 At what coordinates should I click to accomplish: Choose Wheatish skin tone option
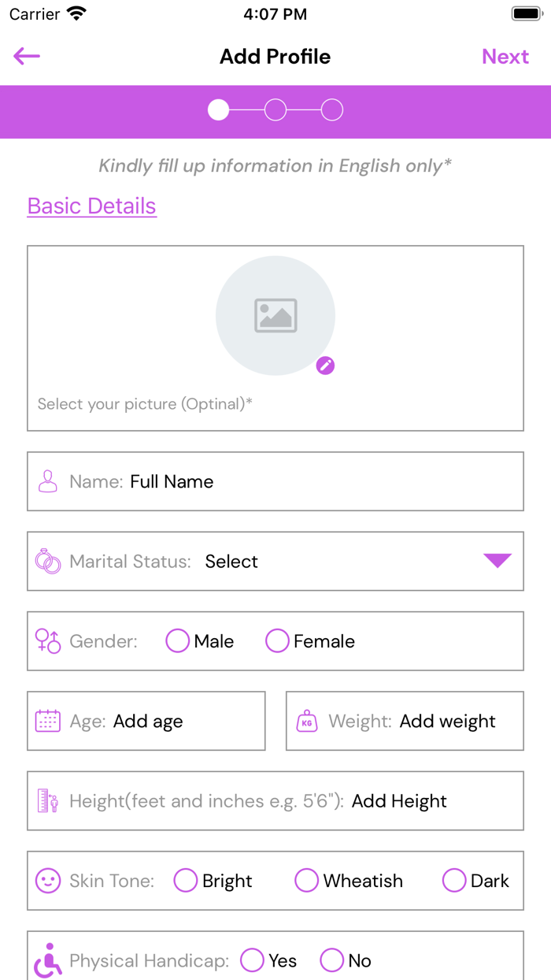(x=306, y=881)
